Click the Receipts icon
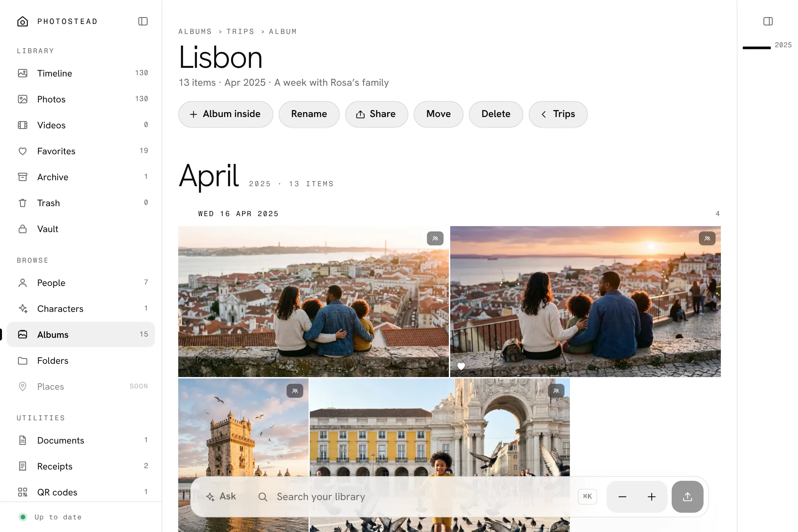The image size is (798, 532). 22,466
